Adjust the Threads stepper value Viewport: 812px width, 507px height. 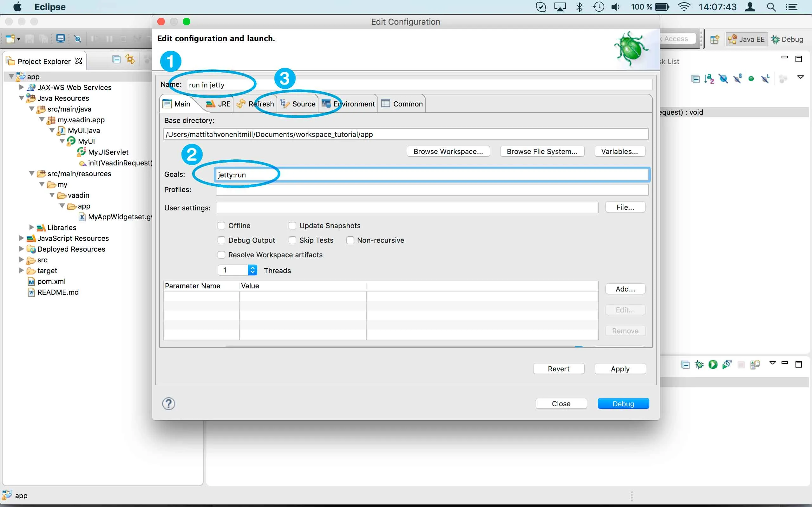pyautogui.click(x=252, y=270)
